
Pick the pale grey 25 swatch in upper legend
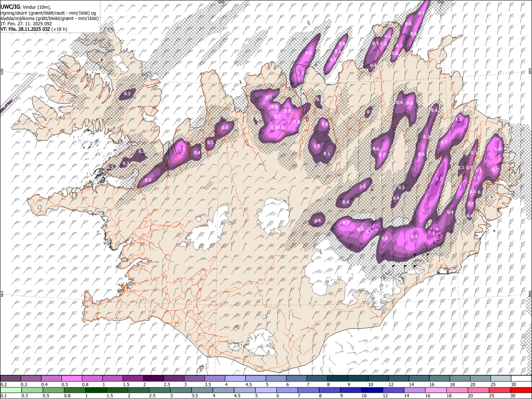[x=500, y=379]
